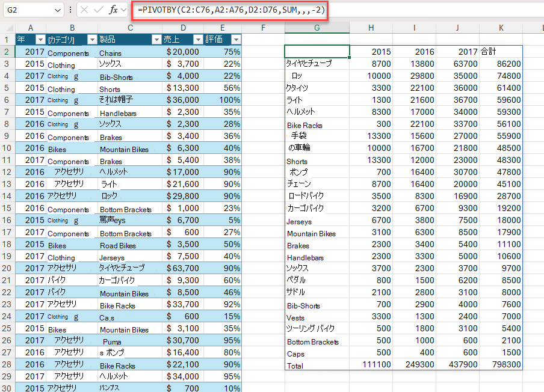Select row 1 header

(7, 40)
